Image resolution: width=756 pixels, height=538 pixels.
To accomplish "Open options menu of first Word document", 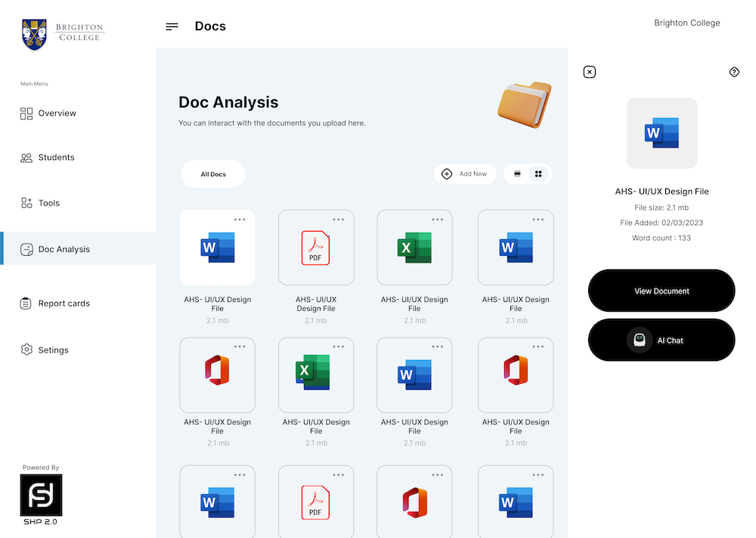I will tap(240, 219).
